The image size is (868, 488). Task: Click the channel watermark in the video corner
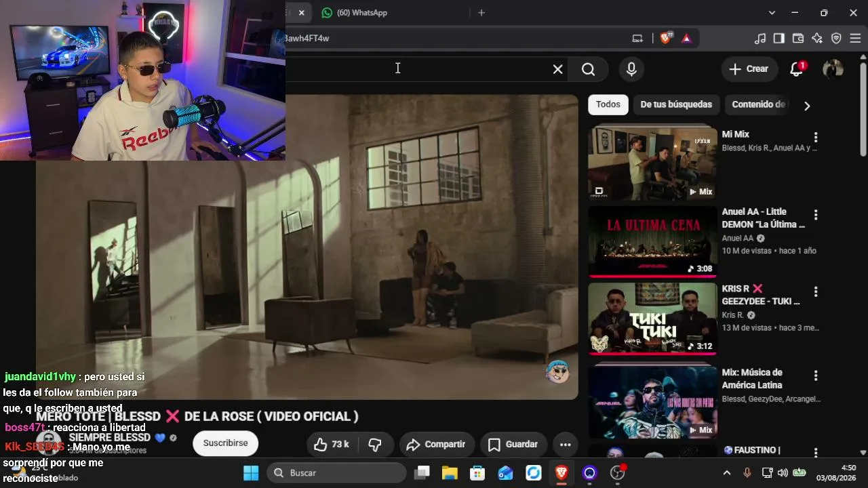[558, 372]
